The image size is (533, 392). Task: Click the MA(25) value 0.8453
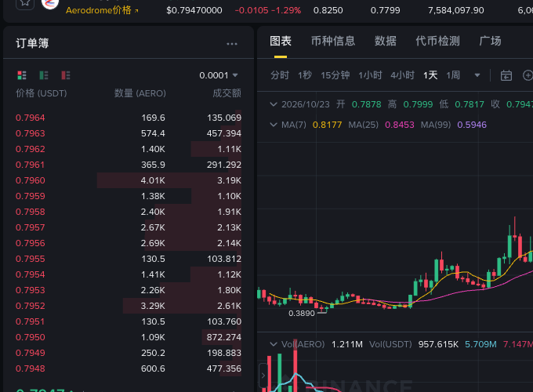coord(400,125)
